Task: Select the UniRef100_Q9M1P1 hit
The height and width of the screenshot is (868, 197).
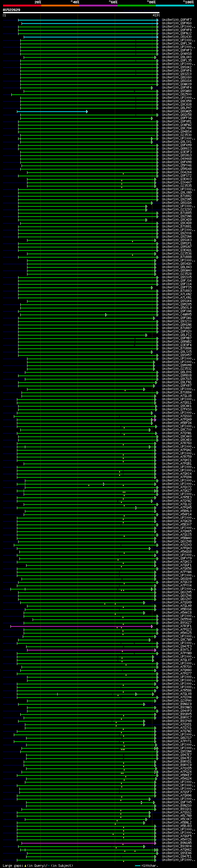Action: 177,243
